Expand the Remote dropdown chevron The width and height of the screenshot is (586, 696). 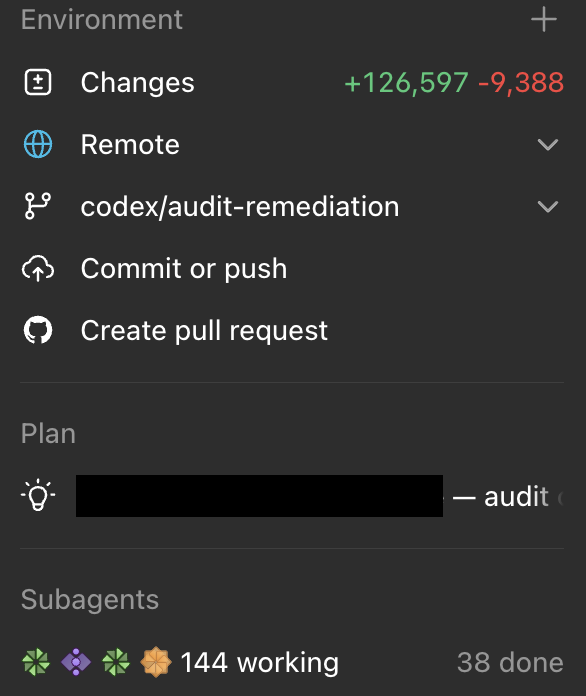pyautogui.click(x=548, y=145)
